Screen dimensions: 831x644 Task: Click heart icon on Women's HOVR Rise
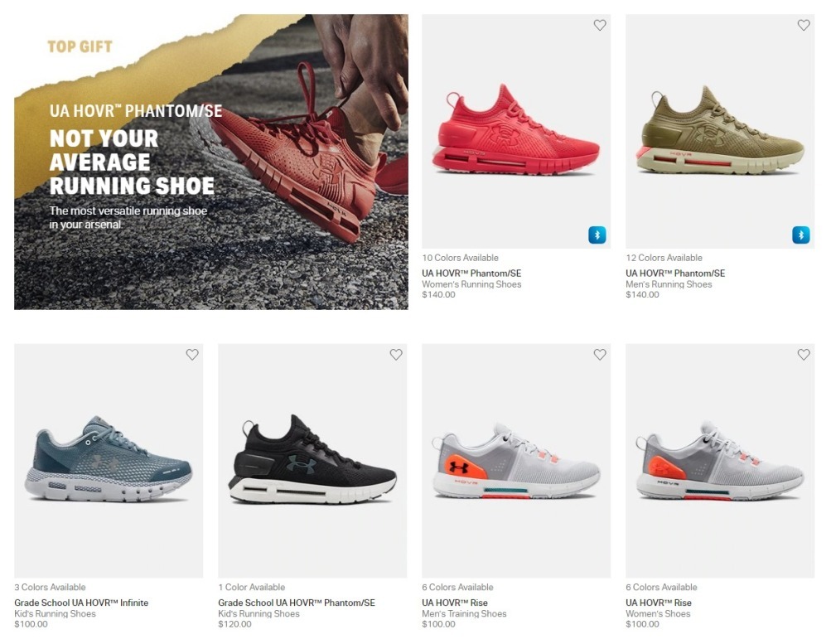[x=804, y=355]
